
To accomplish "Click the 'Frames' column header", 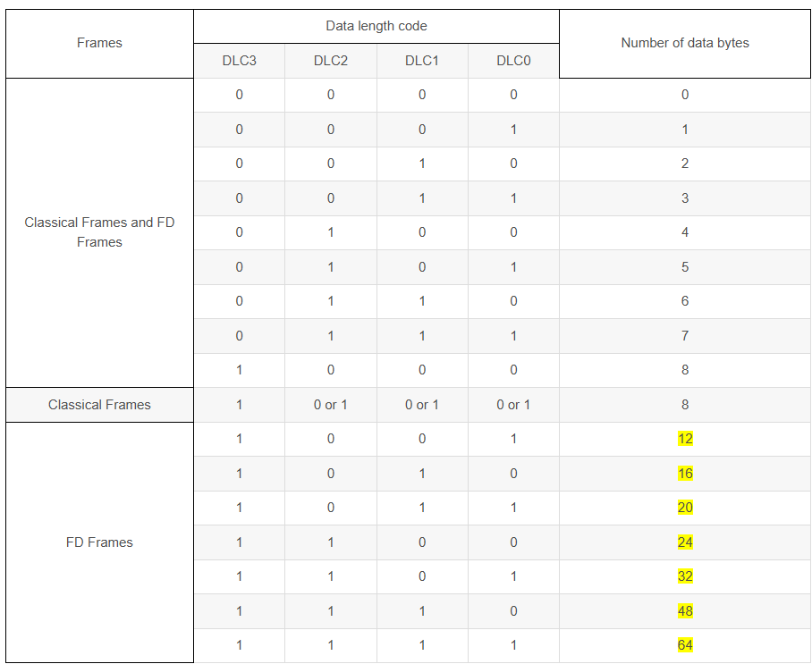I will tap(99, 43).
